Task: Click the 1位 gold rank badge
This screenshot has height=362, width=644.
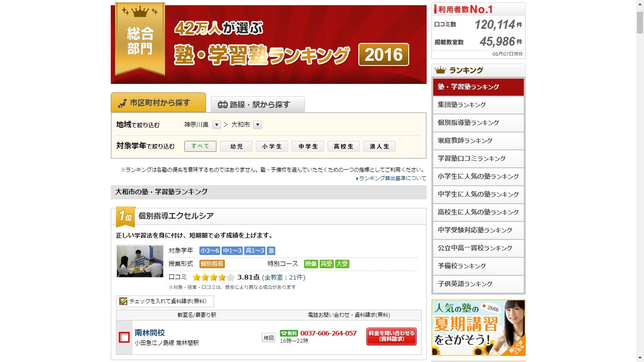Action: point(125,216)
